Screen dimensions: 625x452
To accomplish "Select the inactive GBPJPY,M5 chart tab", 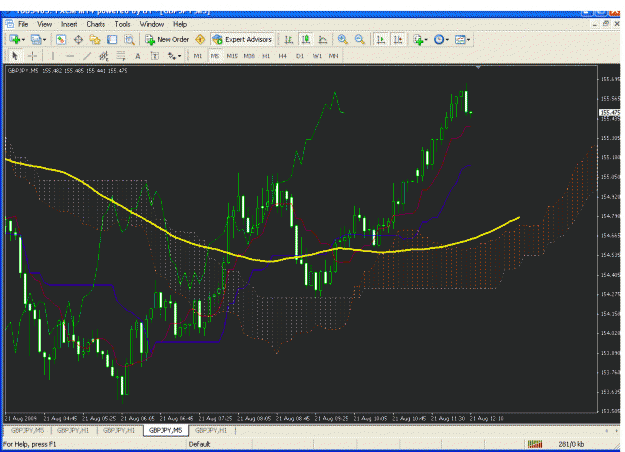I will tap(28, 430).
